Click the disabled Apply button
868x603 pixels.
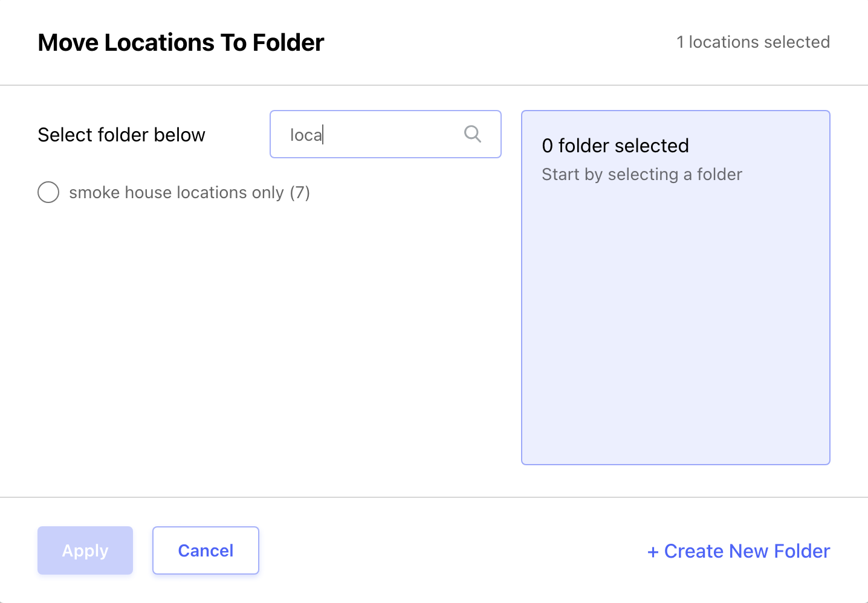click(x=85, y=550)
